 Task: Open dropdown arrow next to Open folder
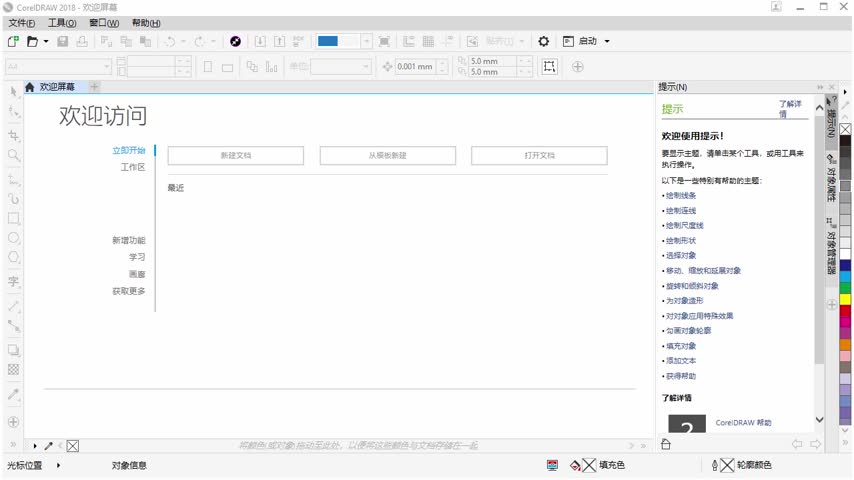[x=46, y=41]
